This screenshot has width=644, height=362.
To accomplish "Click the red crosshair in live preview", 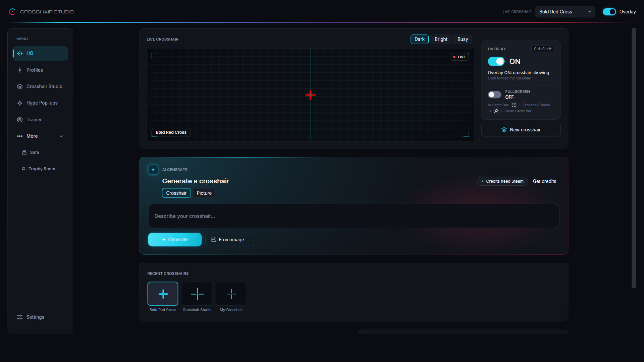I will [x=310, y=95].
